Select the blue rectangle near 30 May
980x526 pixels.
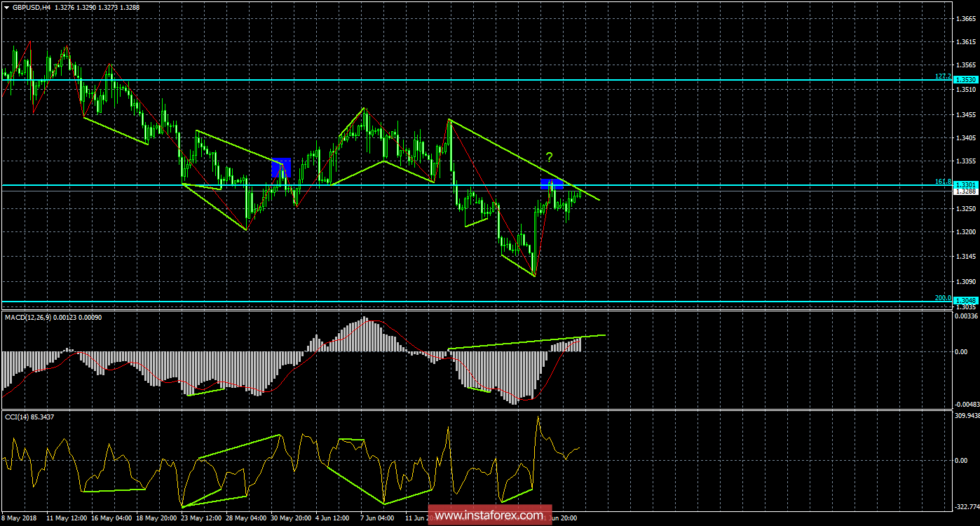280,168
